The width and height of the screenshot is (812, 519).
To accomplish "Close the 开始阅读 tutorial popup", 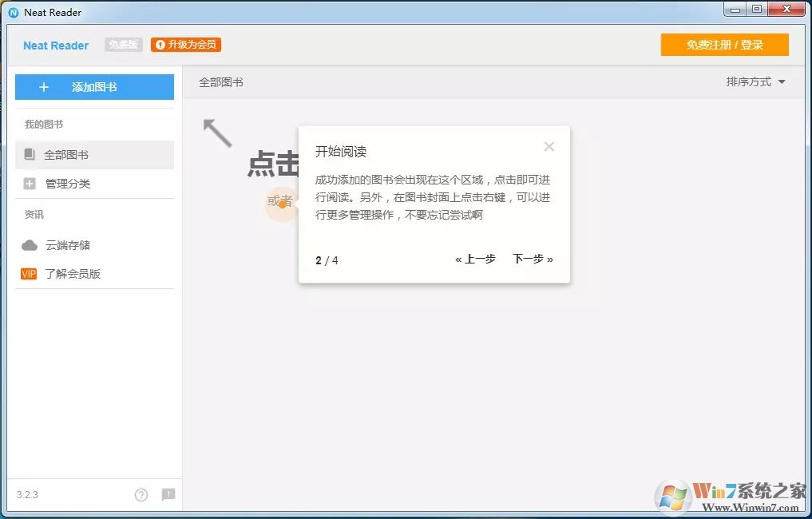I will point(549,147).
